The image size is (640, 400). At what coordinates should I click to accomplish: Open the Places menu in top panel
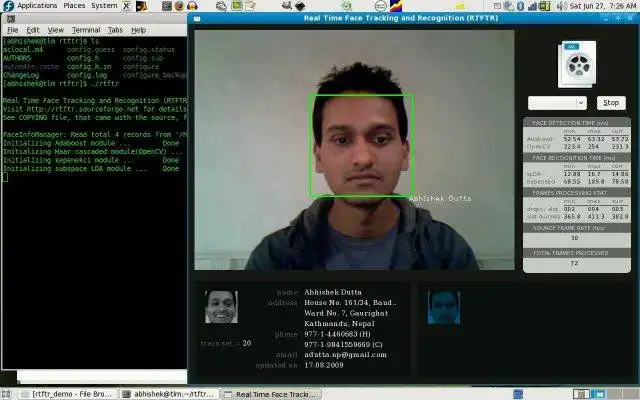[74, 6]
